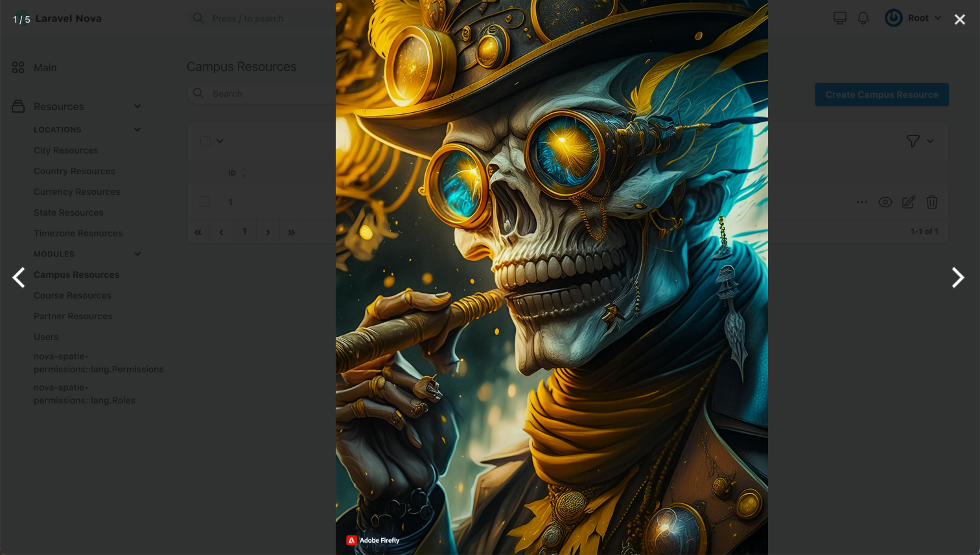Open Course Resources in sidebar
This screenshot has height=555, width=980.
point(73,295)
